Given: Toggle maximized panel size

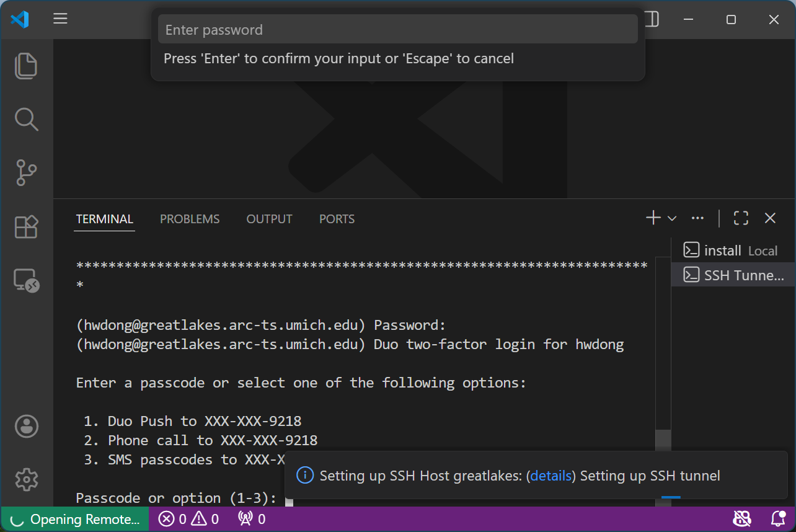Looking at the screenshot, I should 741,218.
